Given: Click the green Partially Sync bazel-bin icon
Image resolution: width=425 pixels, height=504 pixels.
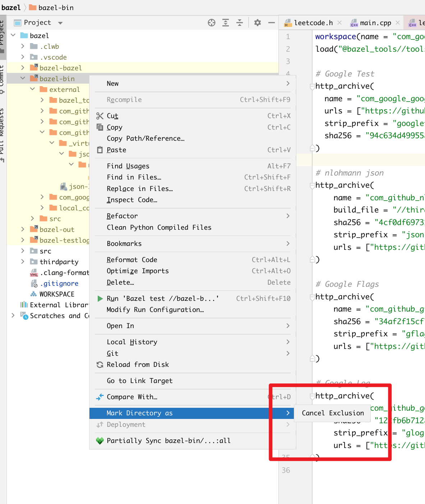Looking at the screenshot, I should pyautogui.click(x=100, y=440).
